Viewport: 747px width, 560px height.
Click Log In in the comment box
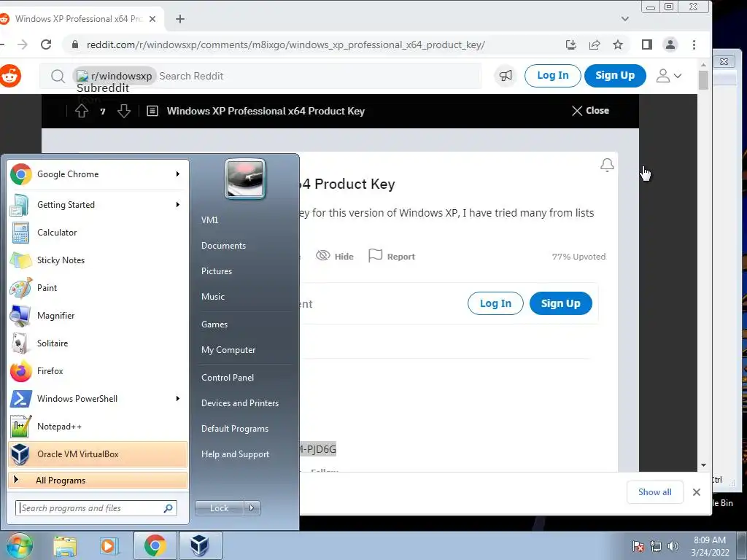[495, 303]
